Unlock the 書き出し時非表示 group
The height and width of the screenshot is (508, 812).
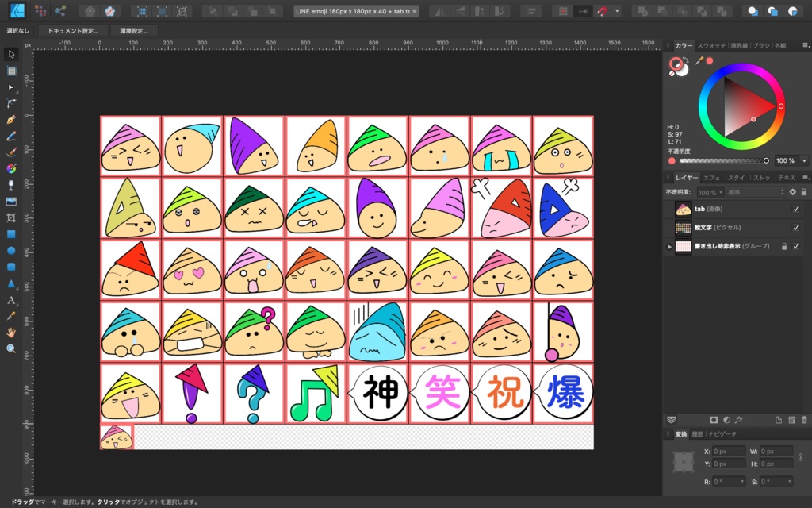[783, 246]
